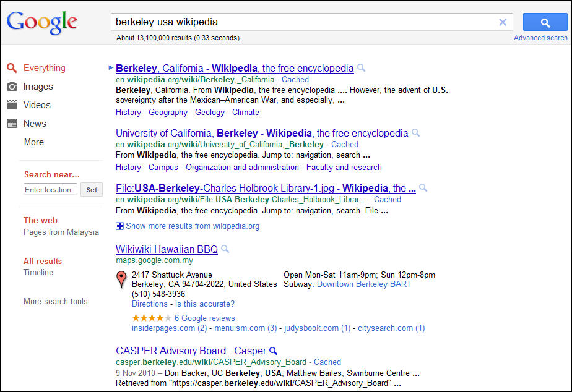Click the four-star rating icons
Image resolution: width=572 pixels, height=392 pixels.
pos(152,318)
